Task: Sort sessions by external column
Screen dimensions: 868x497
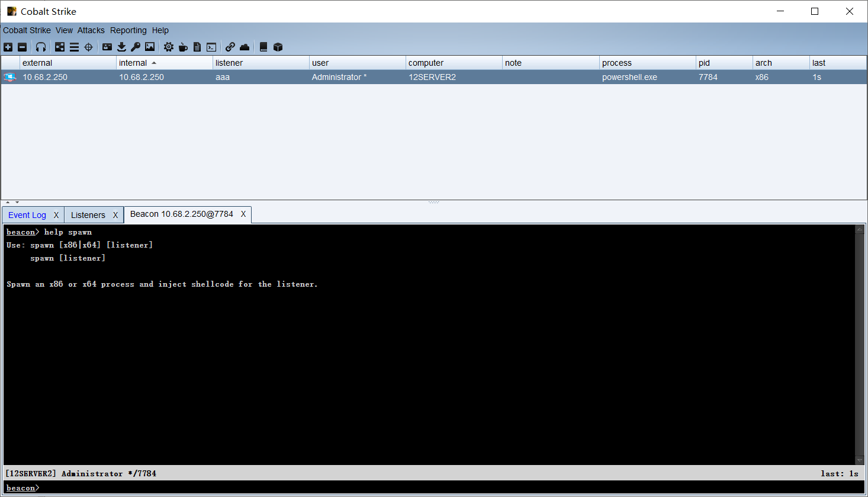Action: [x=68, y=63]
